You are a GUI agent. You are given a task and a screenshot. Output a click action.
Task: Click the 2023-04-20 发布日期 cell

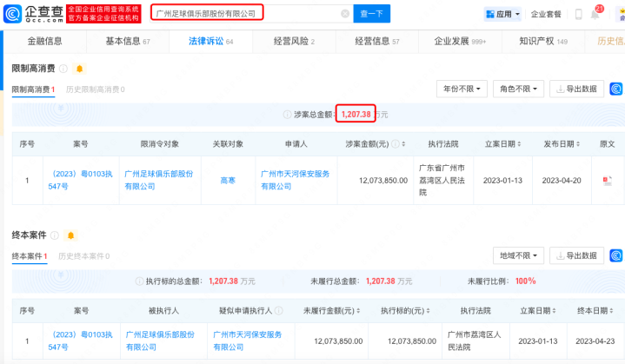[x=562, y=181]
